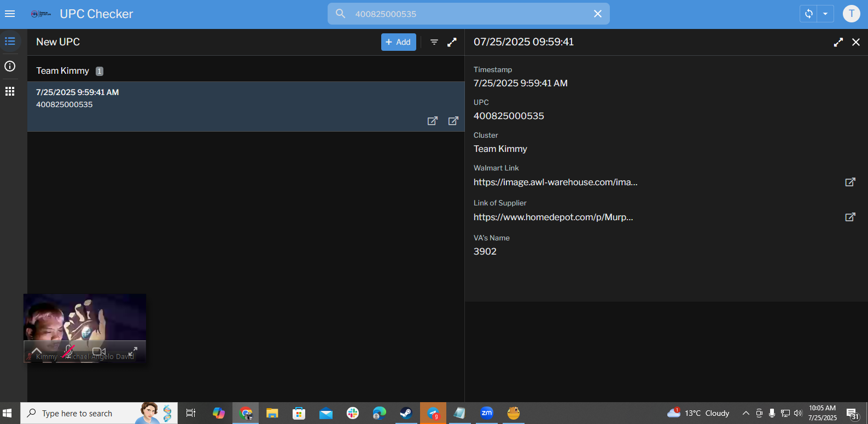Click the Add button
This screenshot has height=424, width=868.
tap(398, 42)
